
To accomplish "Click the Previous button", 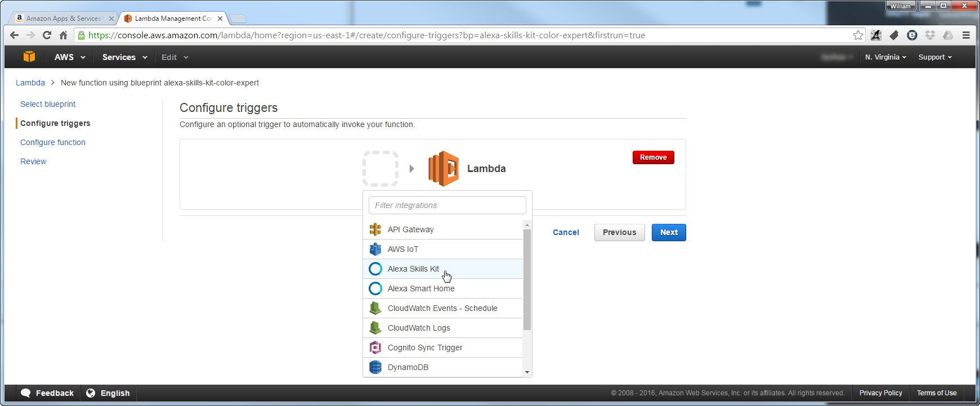I will click(620, 232).
